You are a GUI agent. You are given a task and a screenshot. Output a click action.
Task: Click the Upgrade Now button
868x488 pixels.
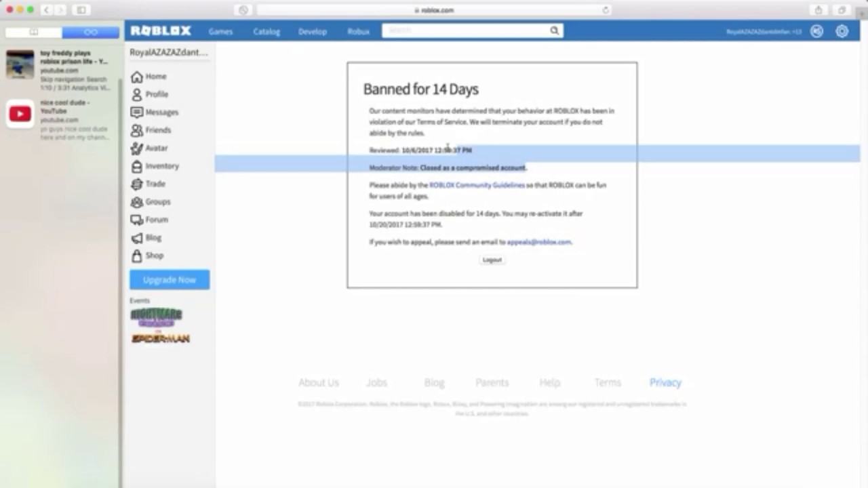click(170, 279)
